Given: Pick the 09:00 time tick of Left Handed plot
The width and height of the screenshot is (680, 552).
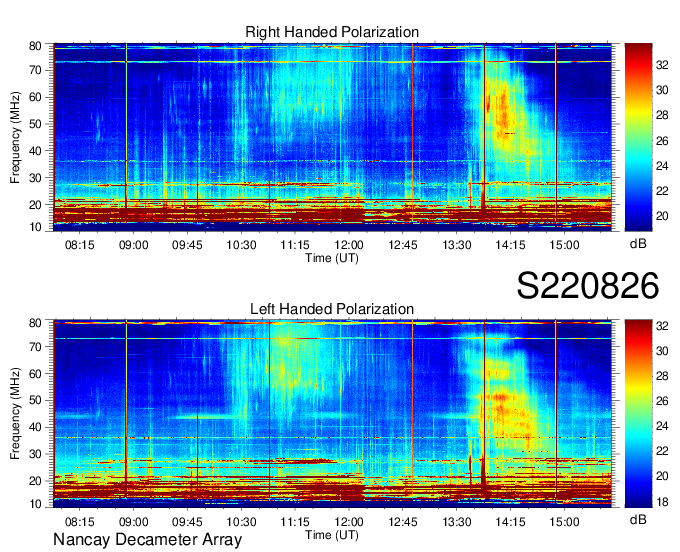Looking at the screenshot, I should point(134,522).
